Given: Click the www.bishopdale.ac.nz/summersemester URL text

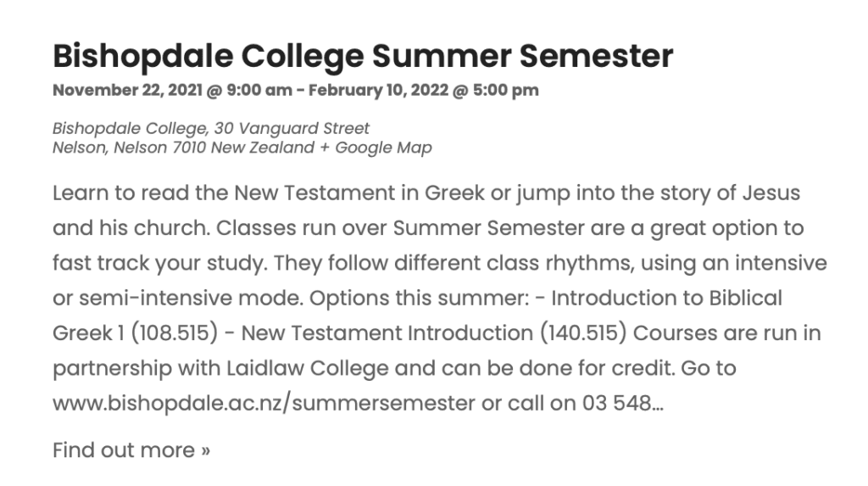Looking at the screenshot, I should click(264, 403).
